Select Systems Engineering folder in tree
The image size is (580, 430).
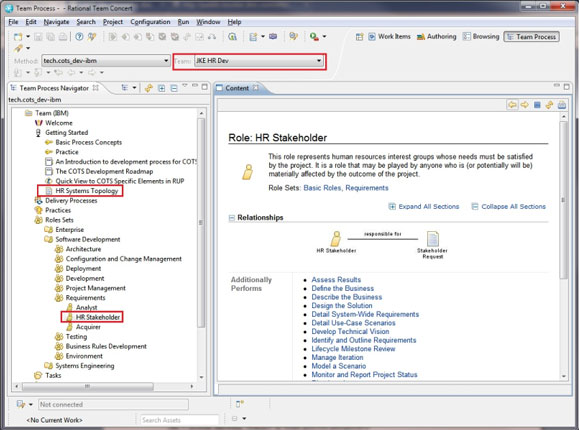pyautogui.click(x=85, y=366)
